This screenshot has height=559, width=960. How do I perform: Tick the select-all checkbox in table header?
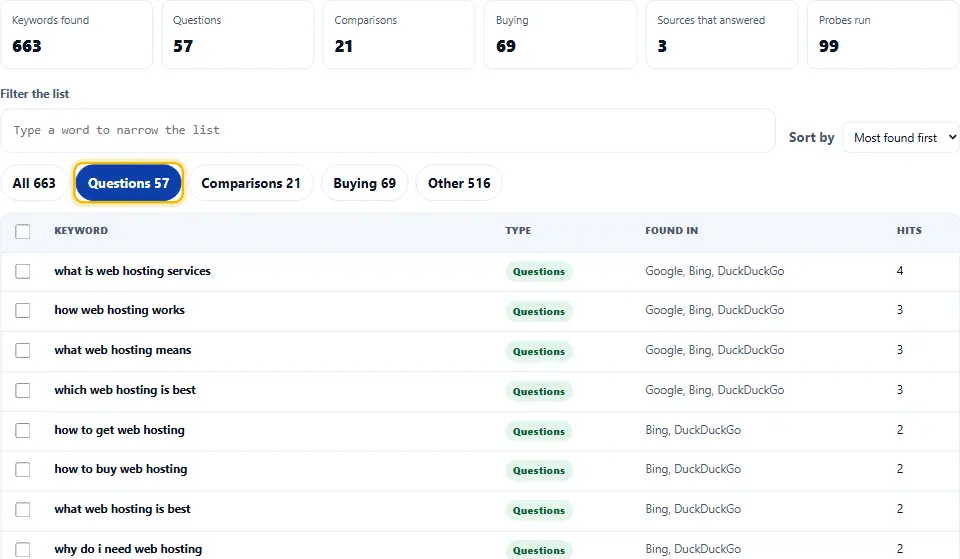tap(23, 231)
